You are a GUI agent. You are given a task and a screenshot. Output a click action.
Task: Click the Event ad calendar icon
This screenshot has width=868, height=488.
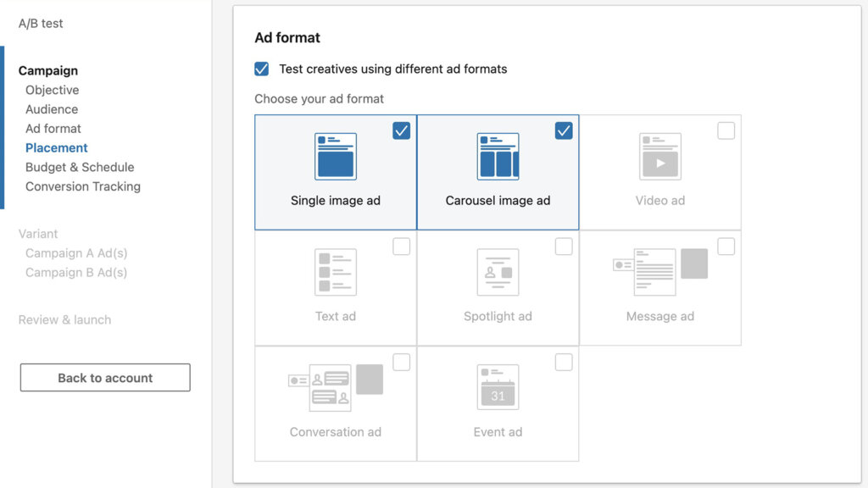click(498, 387)
